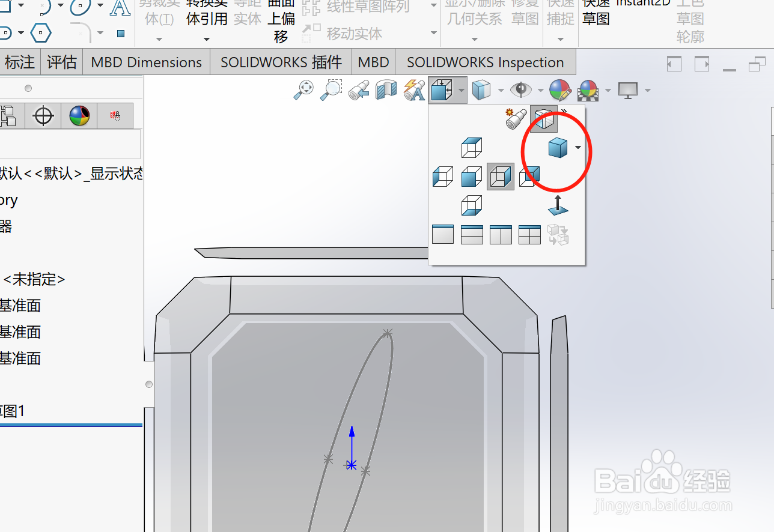Select the 上视基准面 in the feature tree
Viewport: 774px width, 532px height.
pyautogui.click(x=21, y=332)
